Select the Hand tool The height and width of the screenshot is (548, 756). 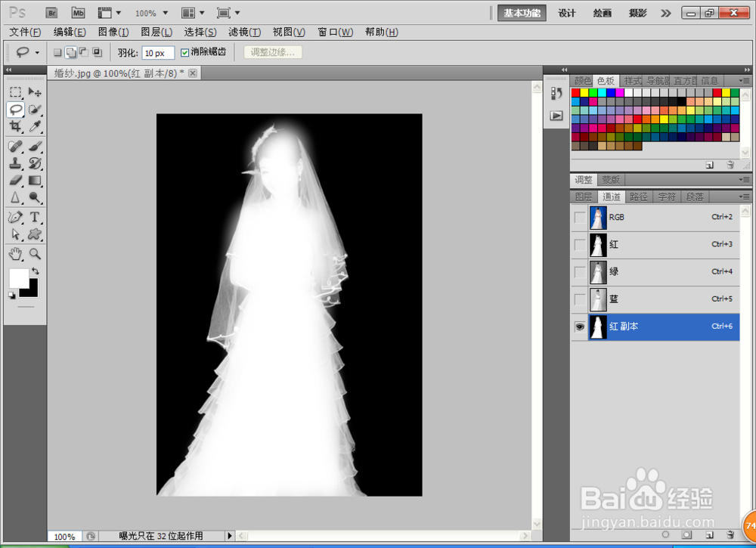(15, 253)
